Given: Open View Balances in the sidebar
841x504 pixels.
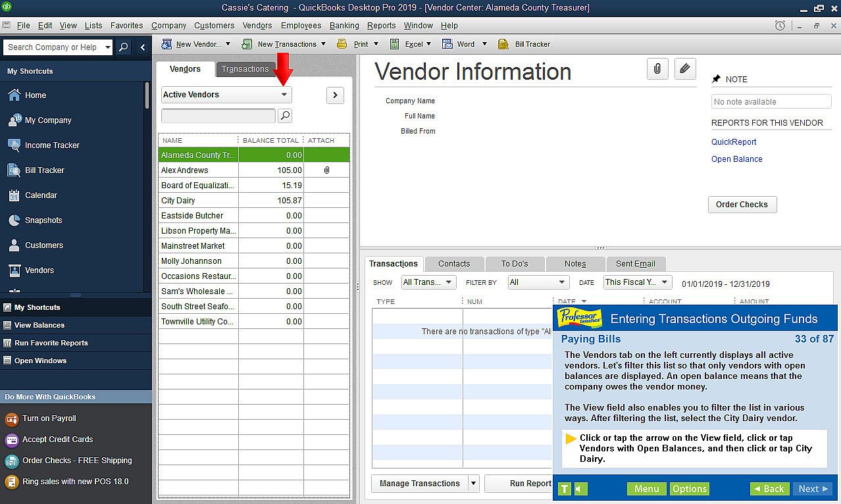Looking at the screenshot, I should (39, 325).
